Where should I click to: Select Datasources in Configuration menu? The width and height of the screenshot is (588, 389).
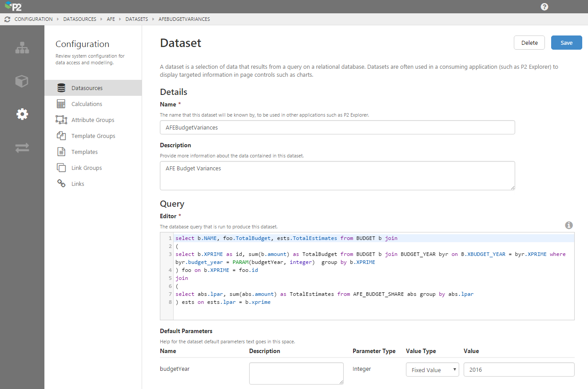(x=87, y=88)
